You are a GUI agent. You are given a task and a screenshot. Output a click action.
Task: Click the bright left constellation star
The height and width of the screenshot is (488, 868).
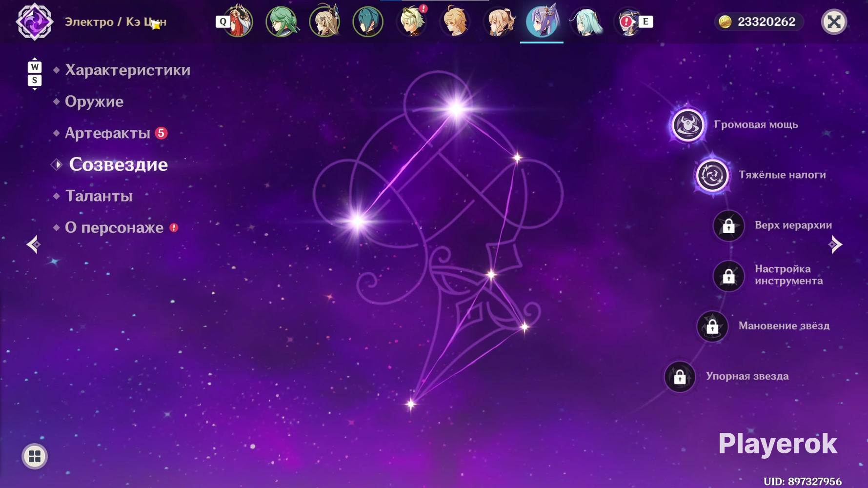tap(358, 222)
